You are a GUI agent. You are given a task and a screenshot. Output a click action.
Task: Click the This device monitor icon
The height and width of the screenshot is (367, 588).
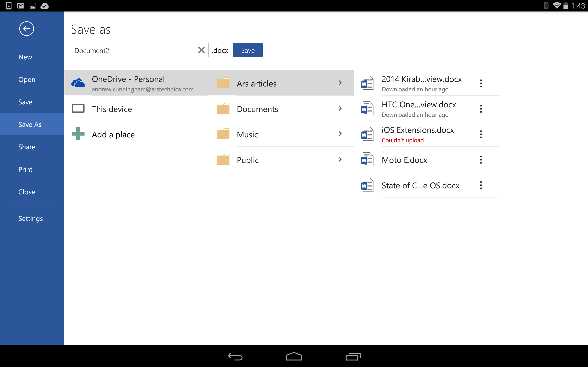[x=78, y=108]
